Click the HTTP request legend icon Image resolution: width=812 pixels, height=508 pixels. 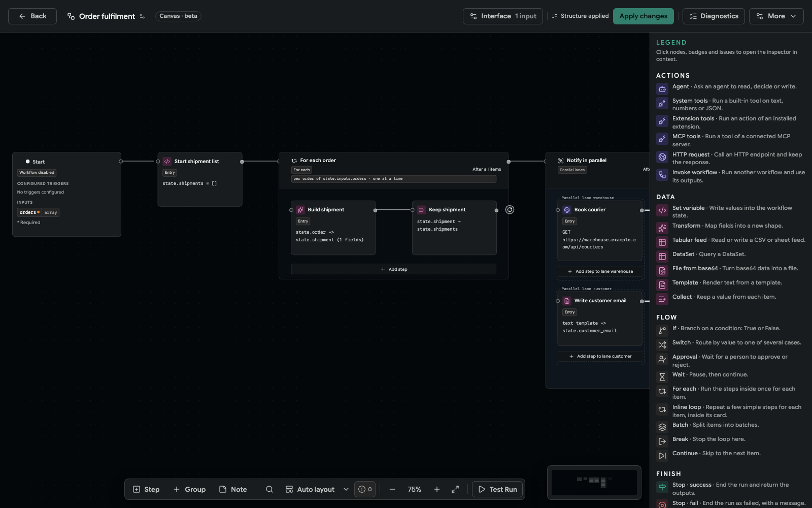(x=662, y=157)
